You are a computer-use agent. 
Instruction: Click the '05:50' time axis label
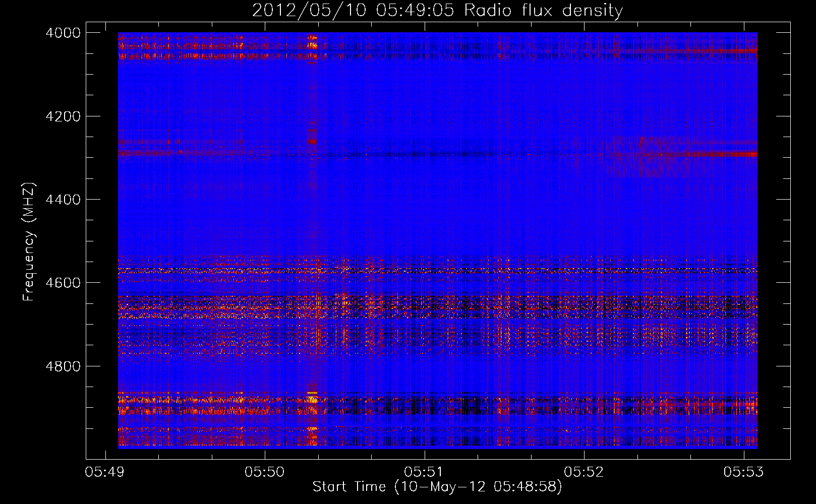(x=264, y=472)
